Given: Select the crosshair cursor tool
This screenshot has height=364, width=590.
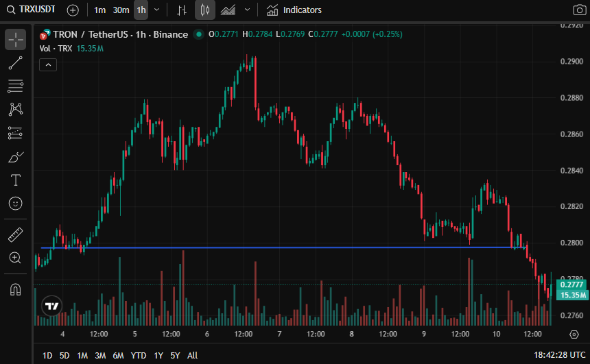Looking at the screenshot, I should (x=15, y=40).
